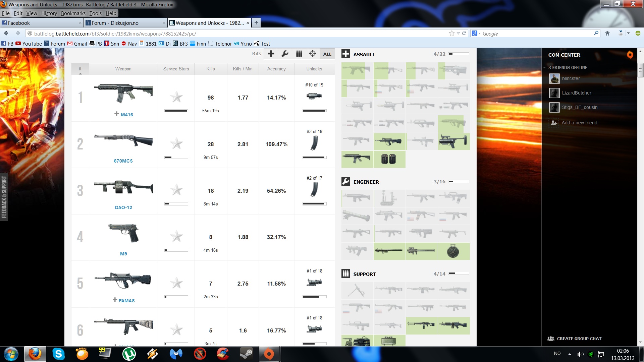644x362 pixels.
Task: Bookmark this page with star icon
Action: point(452,33)
